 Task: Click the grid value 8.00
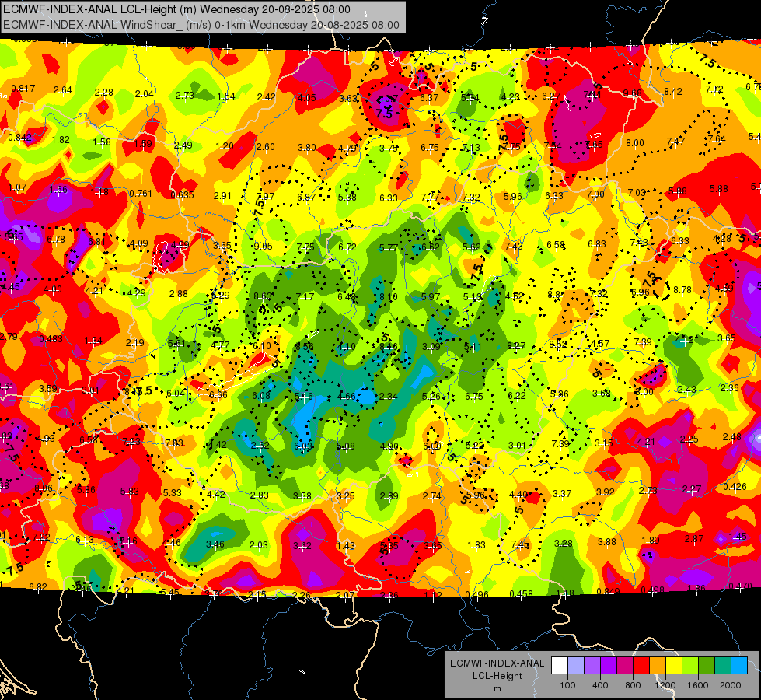pos(635,143)
